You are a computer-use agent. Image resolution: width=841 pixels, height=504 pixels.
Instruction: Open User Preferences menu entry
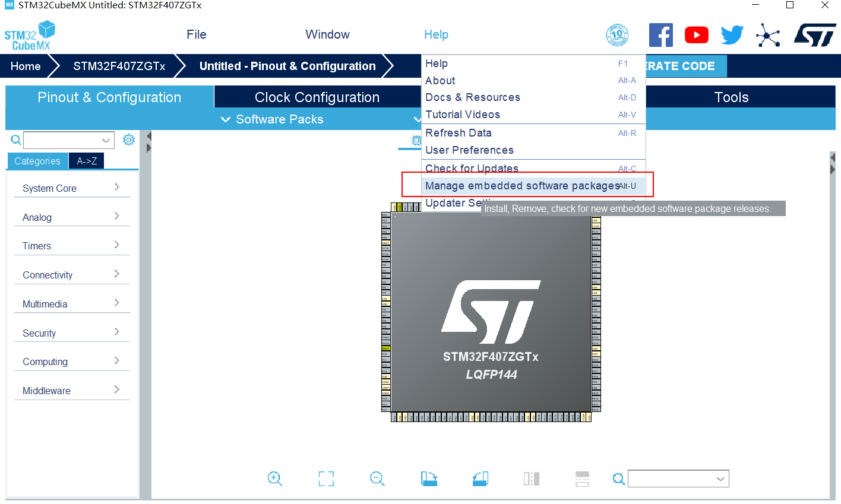pyautogui.click(x=533, y=150)
